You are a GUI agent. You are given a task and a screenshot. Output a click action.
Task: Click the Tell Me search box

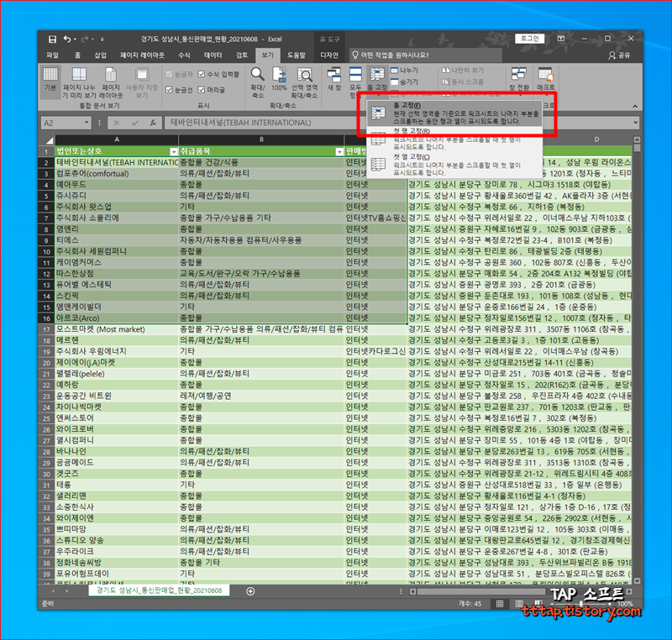[x=425, y=55]
